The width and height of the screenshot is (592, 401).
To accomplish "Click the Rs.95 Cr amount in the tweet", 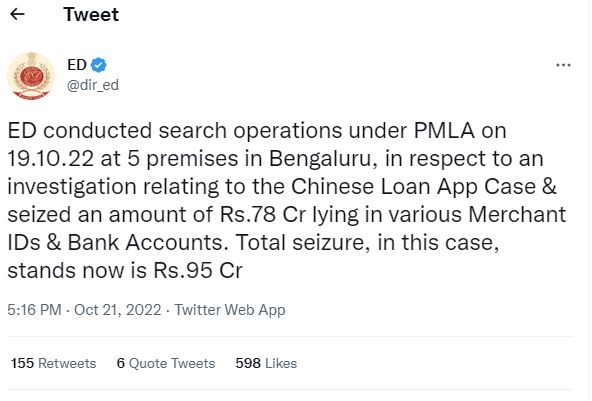I will [198, 270].
